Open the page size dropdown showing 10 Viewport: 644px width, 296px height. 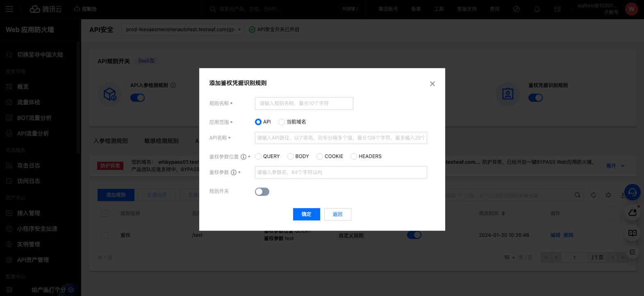tap(509, 257)
